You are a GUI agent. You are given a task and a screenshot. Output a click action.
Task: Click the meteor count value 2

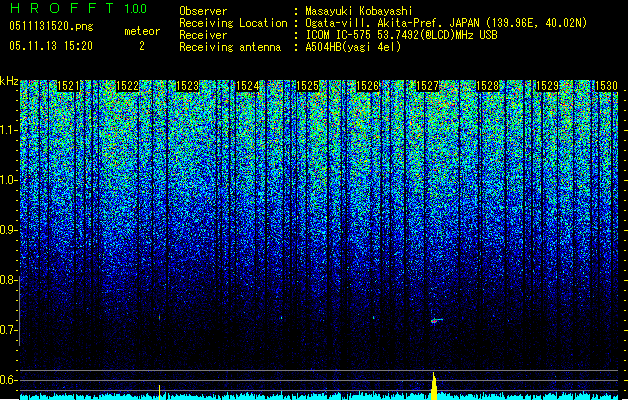[142, 46]
